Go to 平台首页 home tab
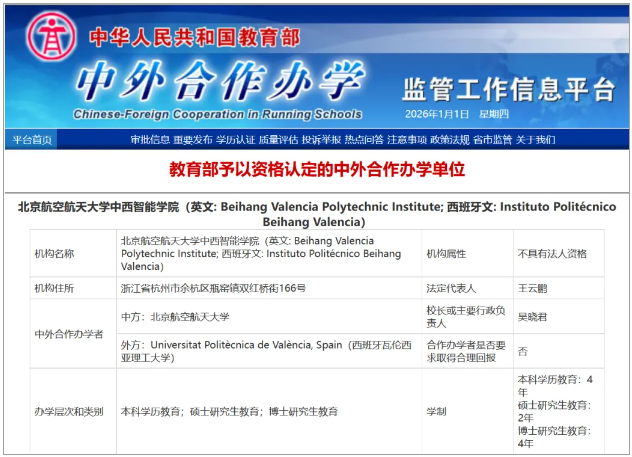The image size is (632, 457). [30, 140]
